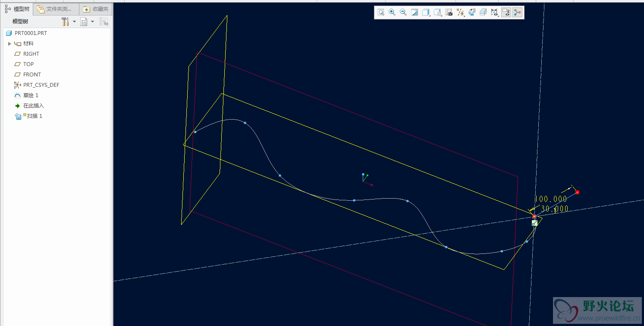Click the Zoom In magnifier icon

coord(392,13)
